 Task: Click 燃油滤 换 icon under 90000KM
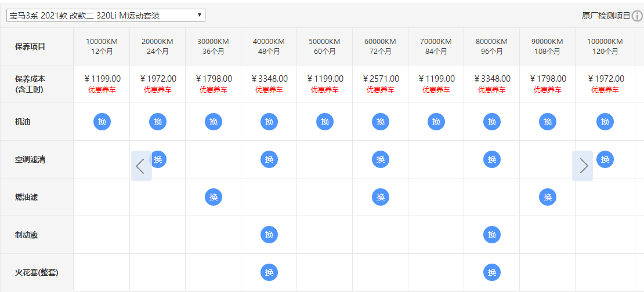548,197
